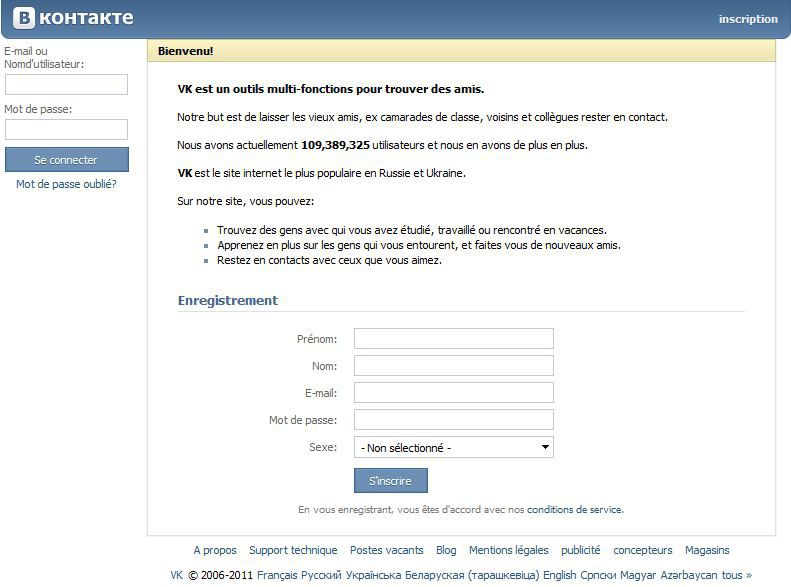Click the S'inscrire button

(390, 481)
